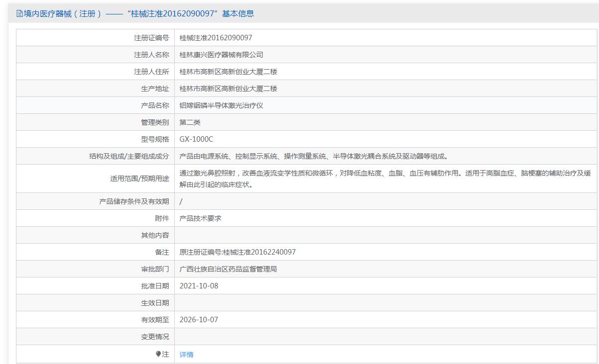Click the label 管理类别

[155, 122]
